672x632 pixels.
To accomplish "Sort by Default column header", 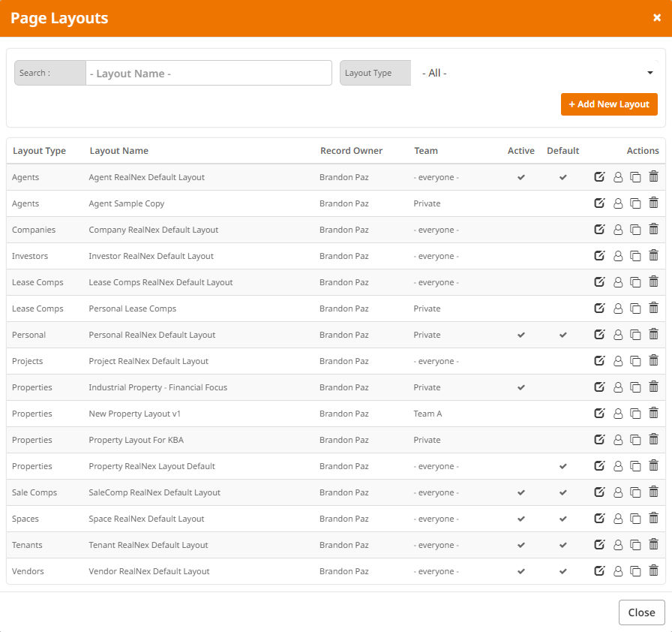I will 563,151.
